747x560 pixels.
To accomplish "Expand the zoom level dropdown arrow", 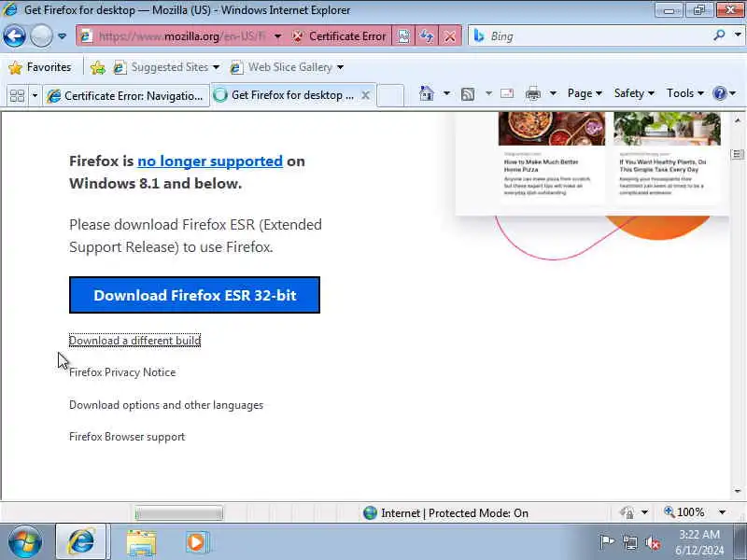I will pyautogui.click(x=722, y=512).
